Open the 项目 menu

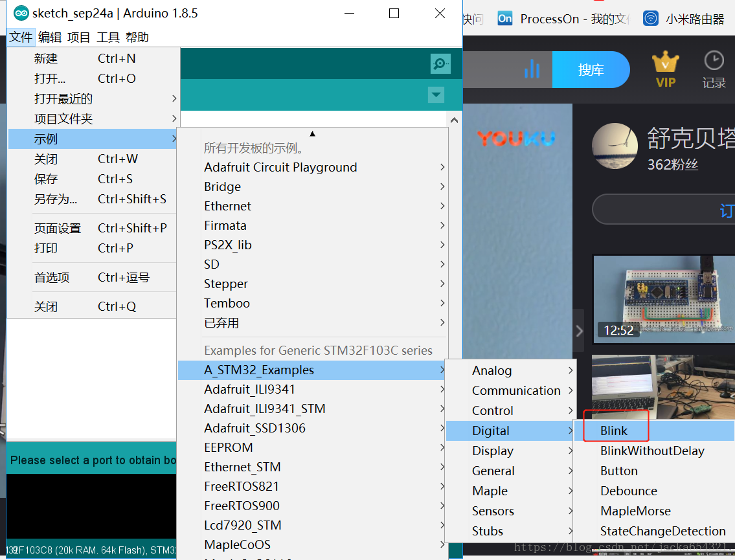tap(79, 37)
